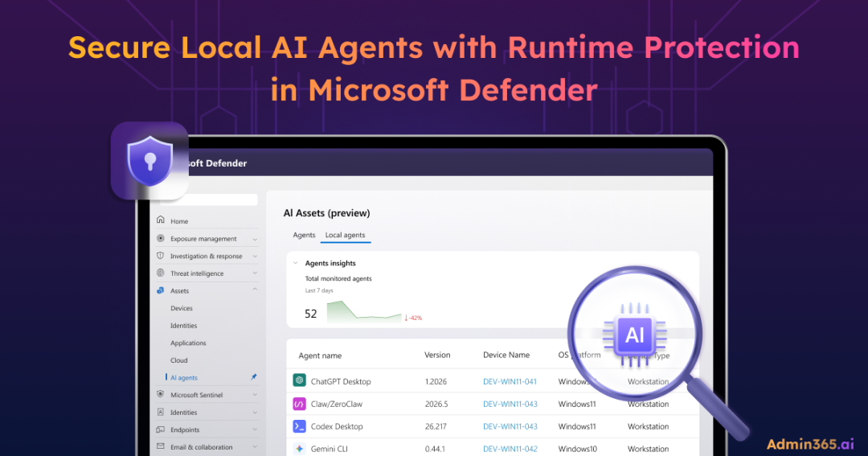Click the sidebar search field
The height and width of the screenshot is (456, 868).
209,199
